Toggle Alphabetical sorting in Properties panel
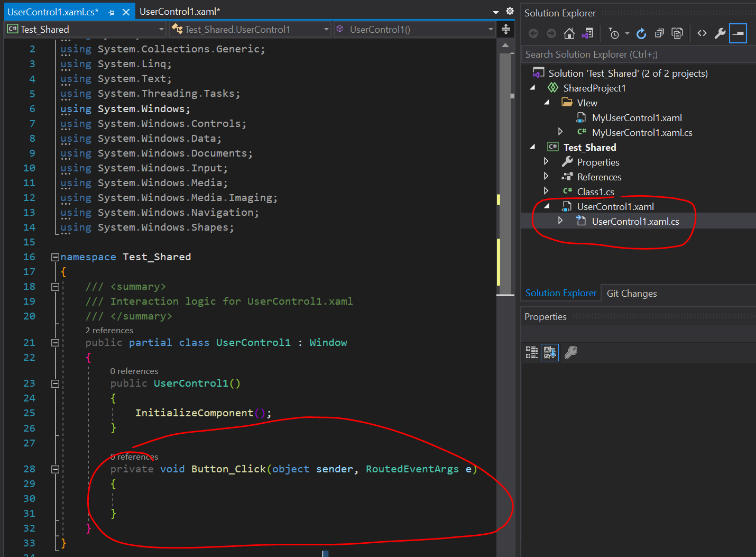Viewport: 756px width, 557px height. (550, 352)
